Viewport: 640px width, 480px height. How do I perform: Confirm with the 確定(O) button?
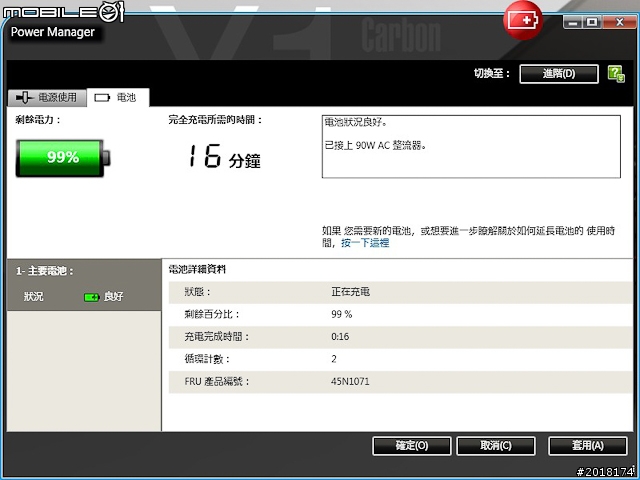(x=411, y=446)
